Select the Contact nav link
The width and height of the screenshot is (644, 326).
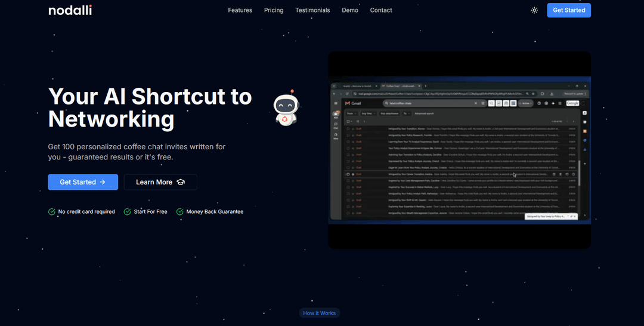point(381,10)
